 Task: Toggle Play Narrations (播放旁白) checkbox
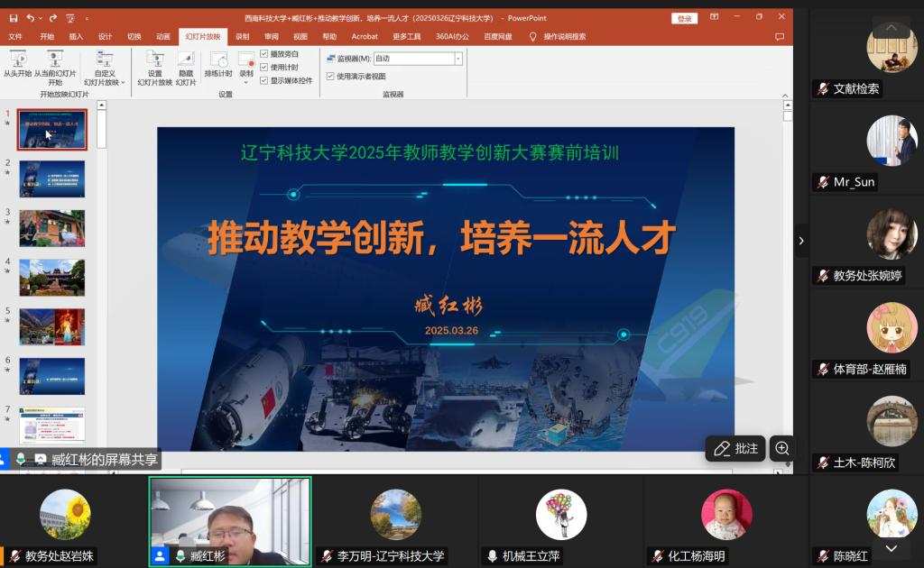[264, 54]
